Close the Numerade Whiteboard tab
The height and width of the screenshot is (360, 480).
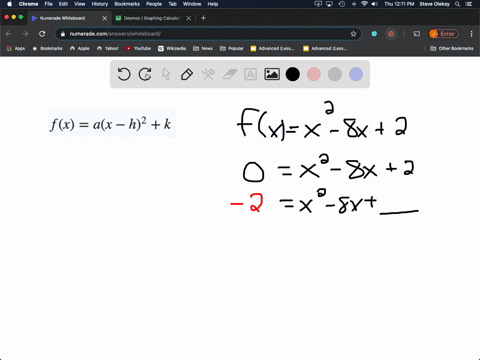tap(104, 18)
